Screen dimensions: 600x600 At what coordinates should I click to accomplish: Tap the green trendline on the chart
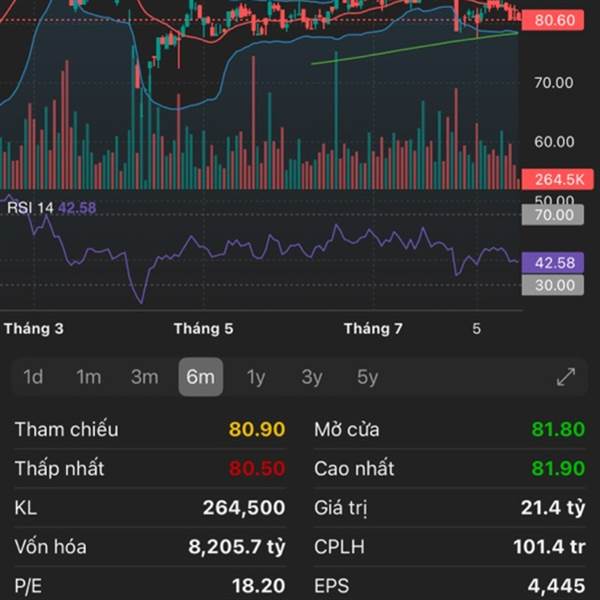click(x=415, y=48)
